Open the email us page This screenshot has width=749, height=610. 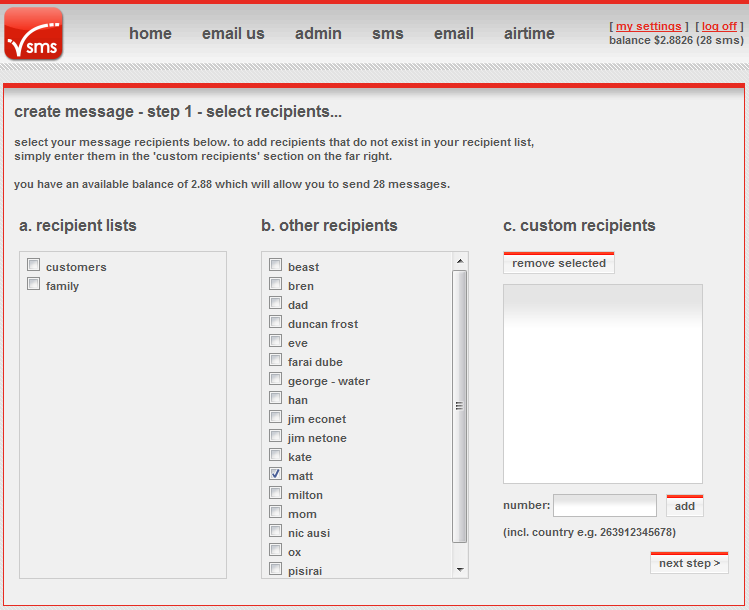(x=233, y=34)
